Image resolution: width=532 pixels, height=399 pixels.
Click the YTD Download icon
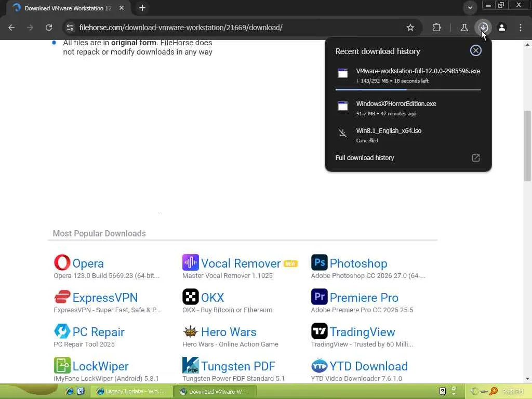pos(320,365)
